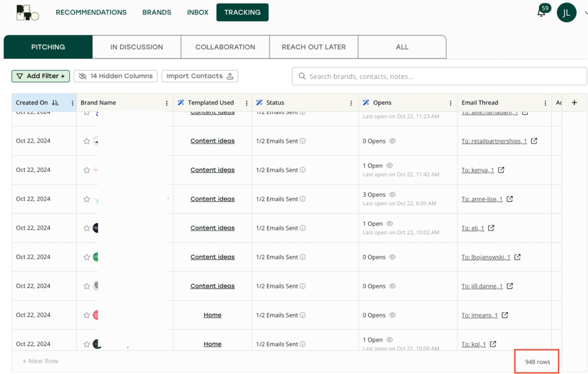Star the brand in the kol row
The width and height of the screenshot is (588, 374).
click(x=86, y=344)
